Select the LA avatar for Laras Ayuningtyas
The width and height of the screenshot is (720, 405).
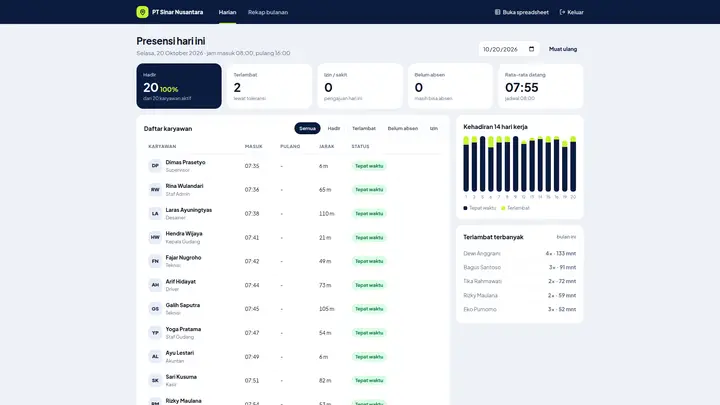click(x=155, y=214)
